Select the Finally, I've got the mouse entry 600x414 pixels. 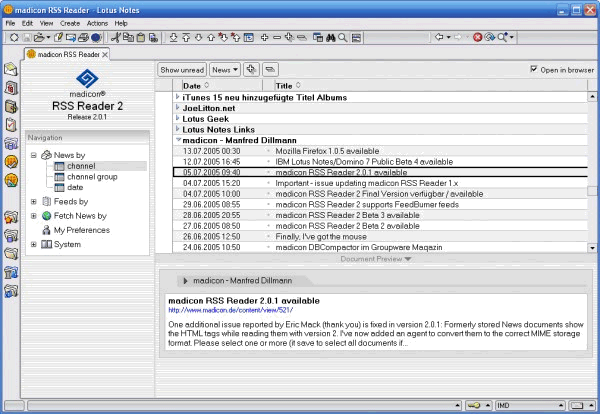click(380, 236)
